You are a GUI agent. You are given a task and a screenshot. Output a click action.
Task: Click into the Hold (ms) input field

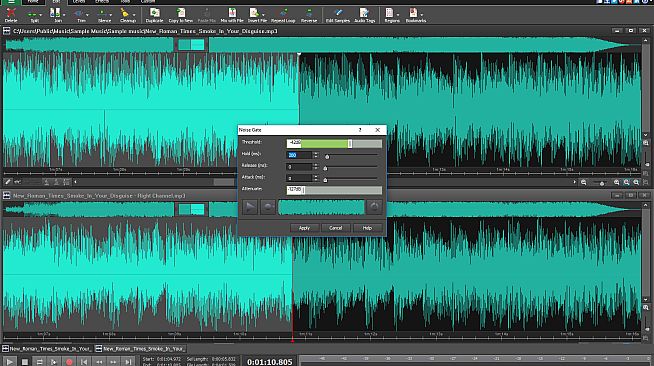299,155
